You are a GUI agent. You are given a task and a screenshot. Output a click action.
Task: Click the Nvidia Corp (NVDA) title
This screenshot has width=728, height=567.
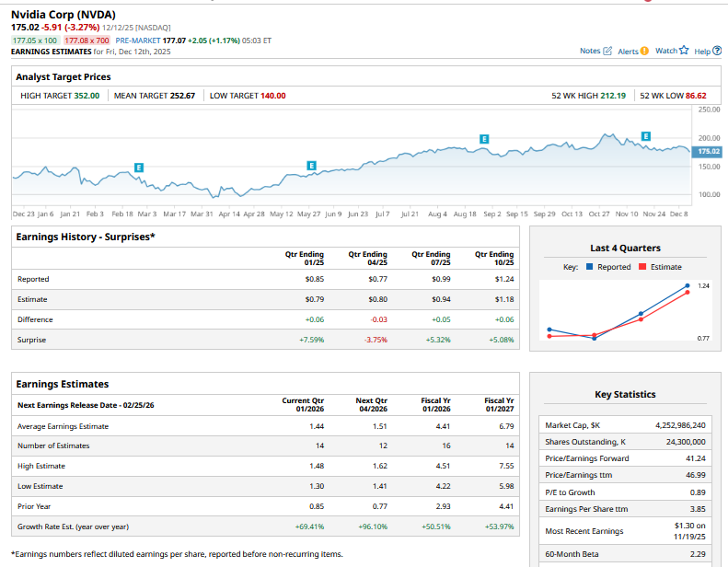click(x=63, y=15)
